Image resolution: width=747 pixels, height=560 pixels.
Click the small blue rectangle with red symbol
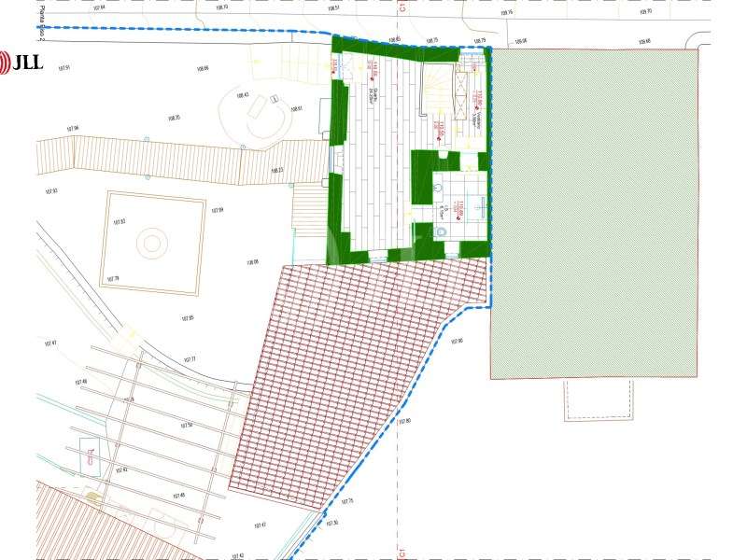[x=91, y=455]
